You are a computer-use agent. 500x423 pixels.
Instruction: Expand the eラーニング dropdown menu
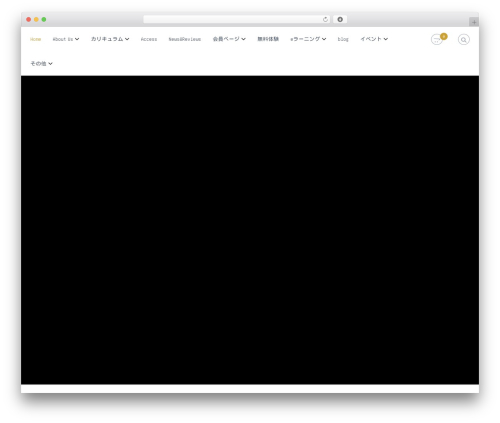308,39
